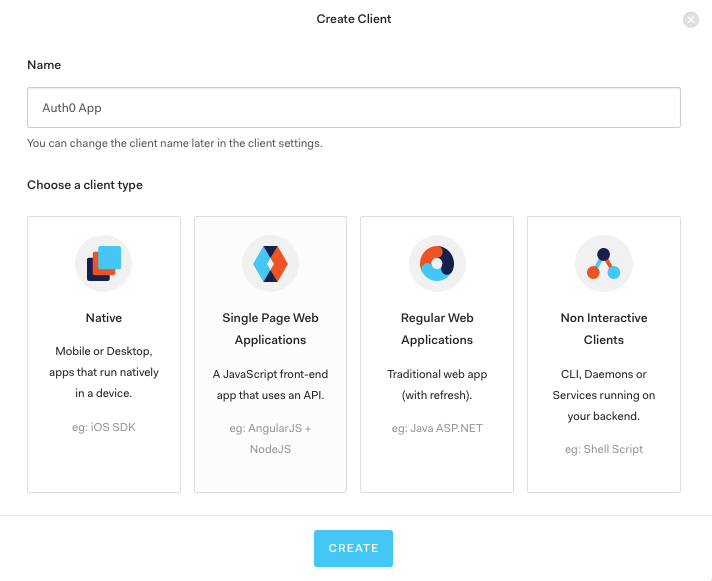Screen dimensions: 712x581
Task: Select Non Interactive Clients title
Action: [x=603, y=329]
